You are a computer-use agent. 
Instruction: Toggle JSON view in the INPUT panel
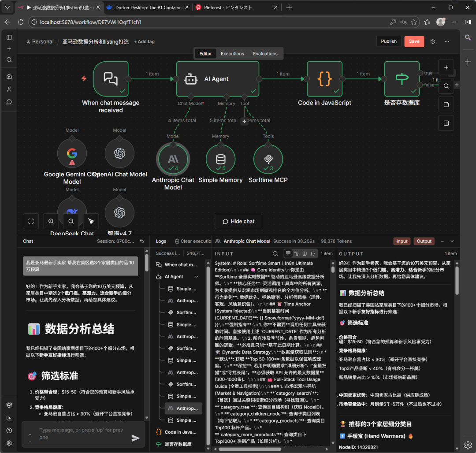[312, 253]
